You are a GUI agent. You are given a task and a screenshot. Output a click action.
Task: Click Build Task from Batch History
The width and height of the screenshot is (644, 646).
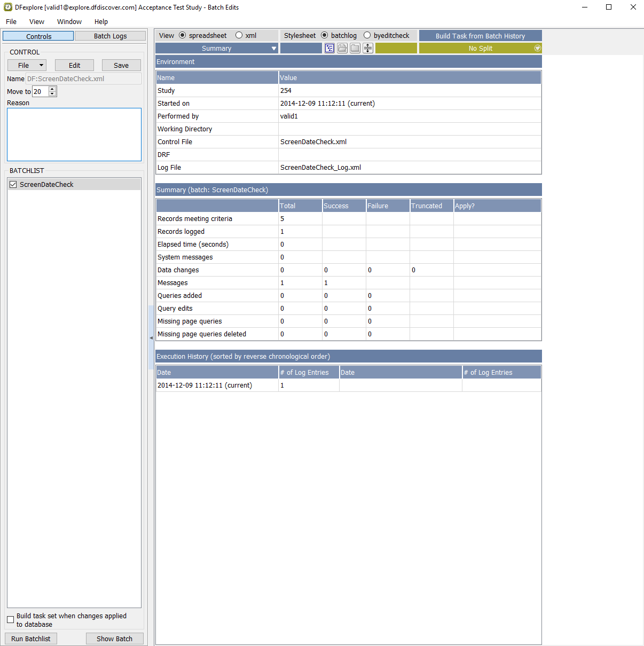click(x=480, y=36)
